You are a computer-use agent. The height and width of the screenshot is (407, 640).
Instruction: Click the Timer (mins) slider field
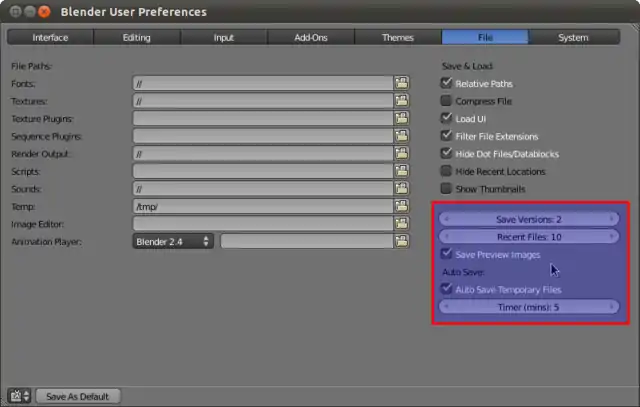tap(529, 307)
